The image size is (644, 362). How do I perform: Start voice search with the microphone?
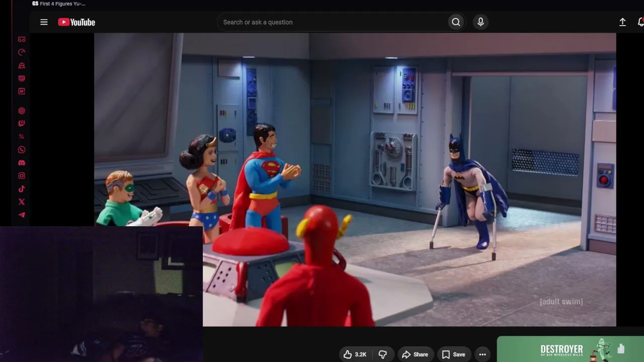pyautogui.click(x=480, y=22)
